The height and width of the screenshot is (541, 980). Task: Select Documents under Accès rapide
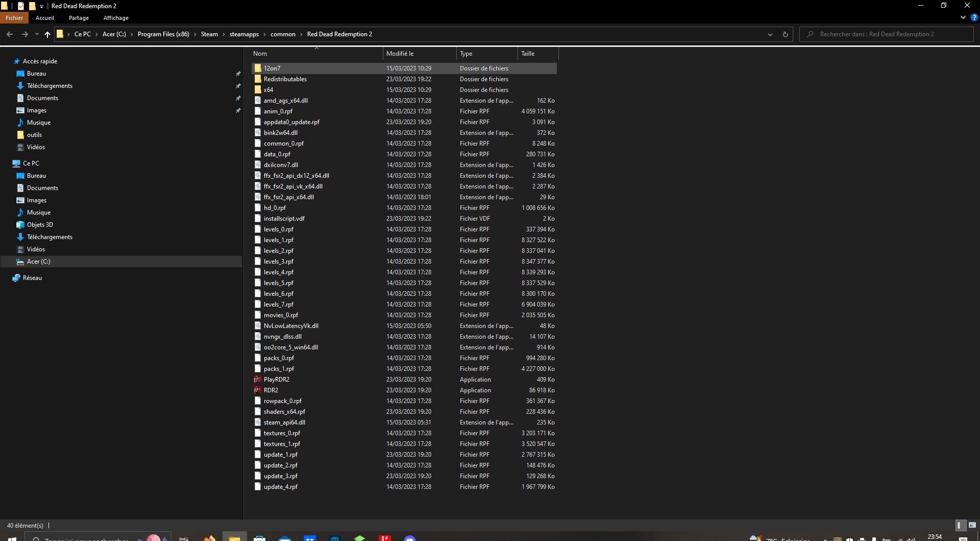[42, 98]
